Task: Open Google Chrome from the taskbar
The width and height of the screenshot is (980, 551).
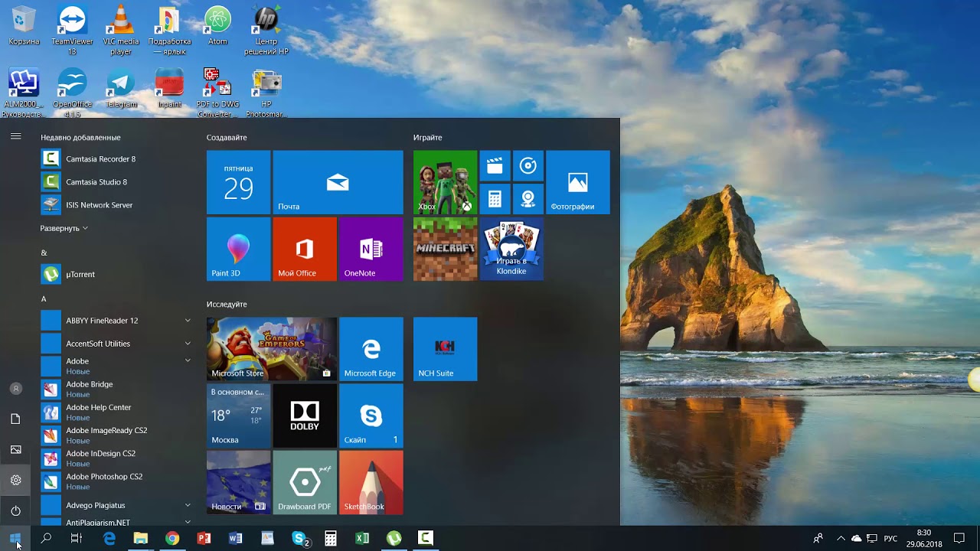Action: tap(172, 539)
